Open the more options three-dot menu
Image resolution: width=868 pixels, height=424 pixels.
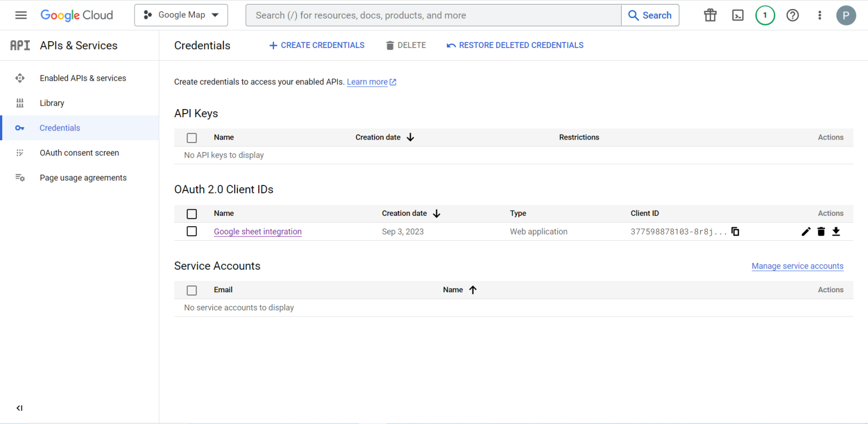pos(819,15)
